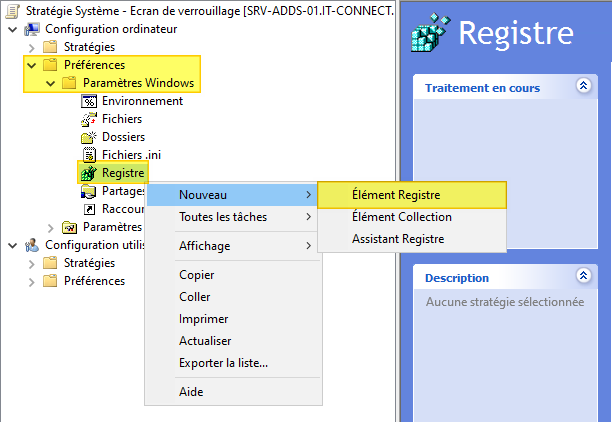Click folder icon of Préférences under Configuration utilisateur

click(x=50, y=281)
